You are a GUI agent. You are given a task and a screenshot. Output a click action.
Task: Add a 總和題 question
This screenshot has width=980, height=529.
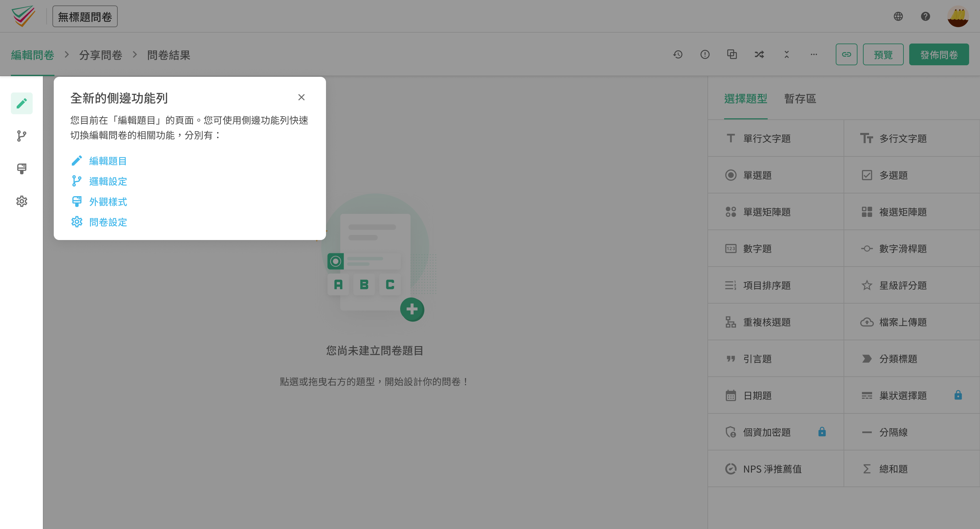(912, 469)
